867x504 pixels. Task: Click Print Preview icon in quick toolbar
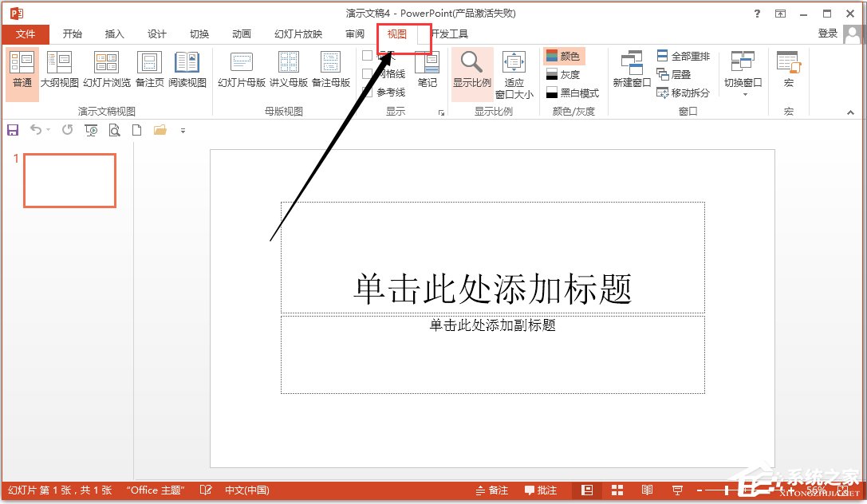[x=114, y=131]
